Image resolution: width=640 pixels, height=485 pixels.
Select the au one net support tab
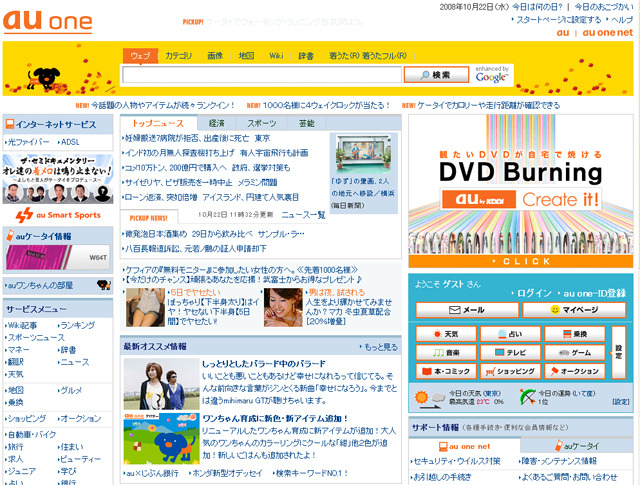pos(464,446)
